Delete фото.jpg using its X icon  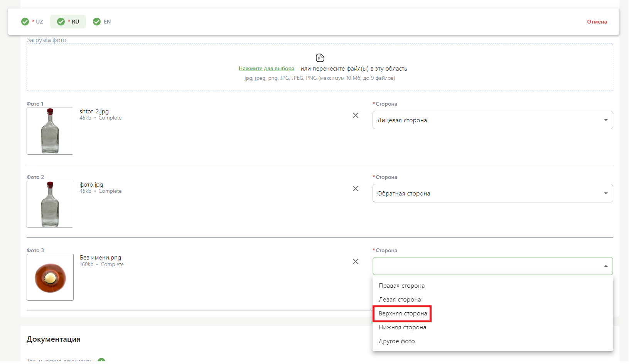tap(355, 189)
